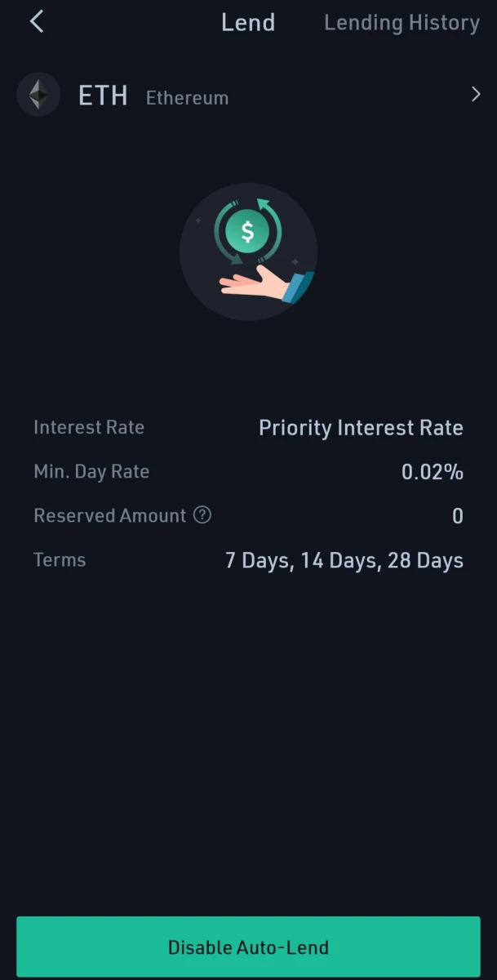Tap the Disable Auto-Lend button
This screenshot has height=980, width=497.
tap(248, 947)
